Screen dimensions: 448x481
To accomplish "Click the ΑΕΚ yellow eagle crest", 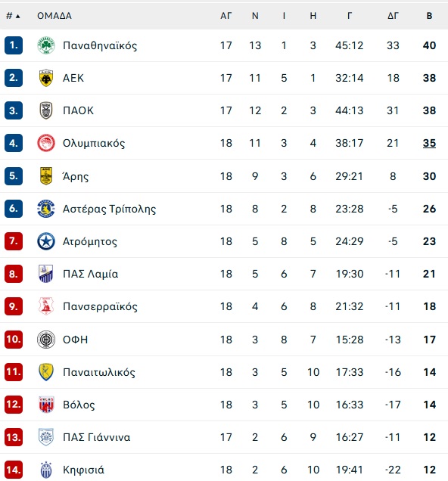I will tap(46, 78).
